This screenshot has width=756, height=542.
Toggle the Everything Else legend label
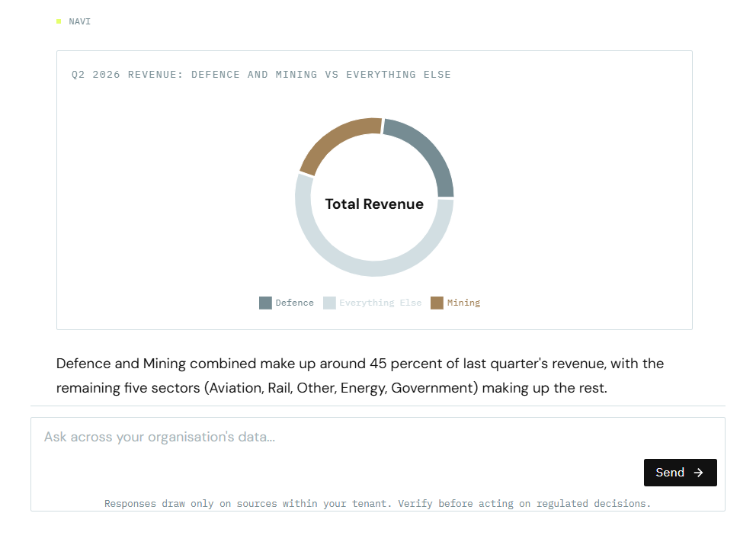tap(380, 303)
